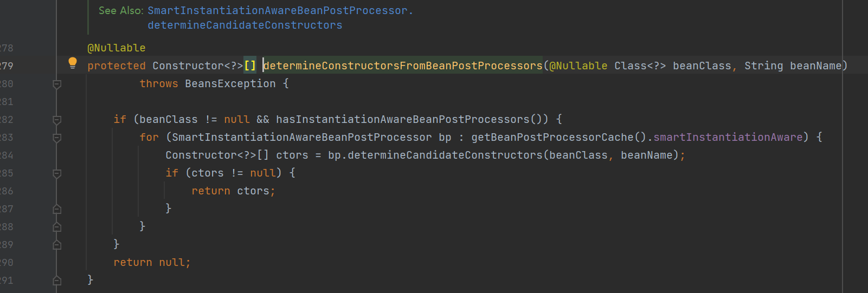Click the purple smartInstantiationAware field
Screen dimensions: 868x293
point(728,138)
